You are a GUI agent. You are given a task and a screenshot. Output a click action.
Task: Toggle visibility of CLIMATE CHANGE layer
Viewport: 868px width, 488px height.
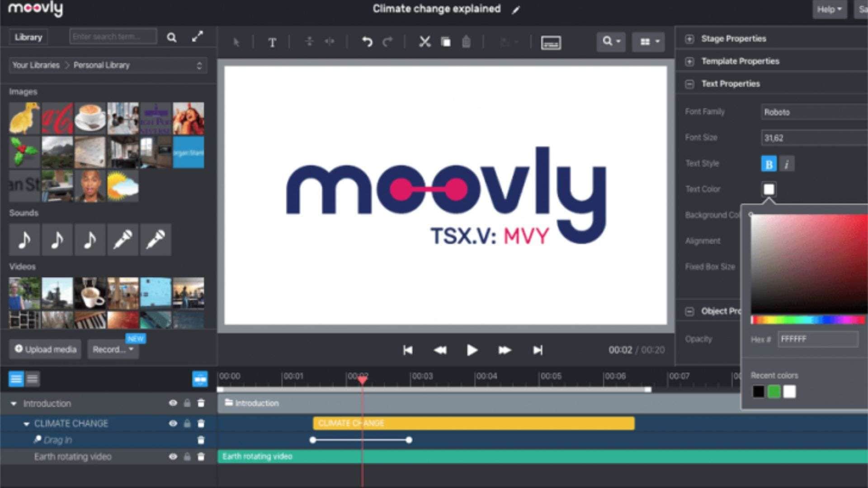point(173,423)
